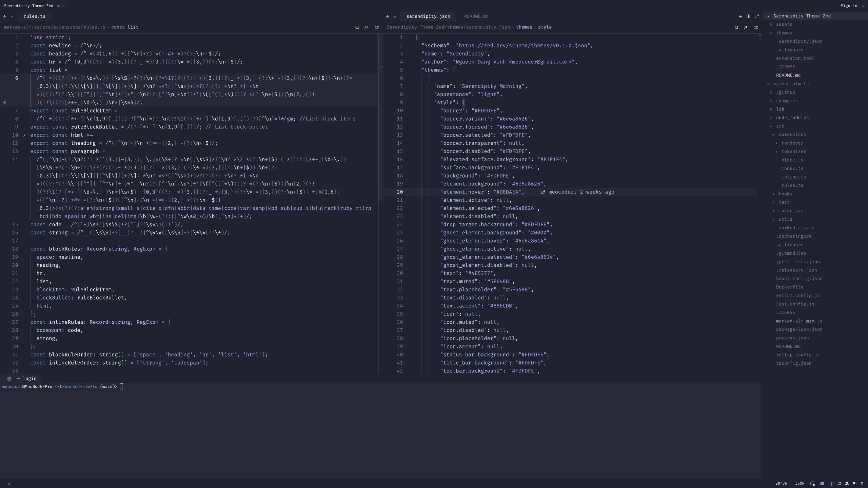Split the right editor pane
The width and height of the screenshot is (868, 488).
click(748, 16)
